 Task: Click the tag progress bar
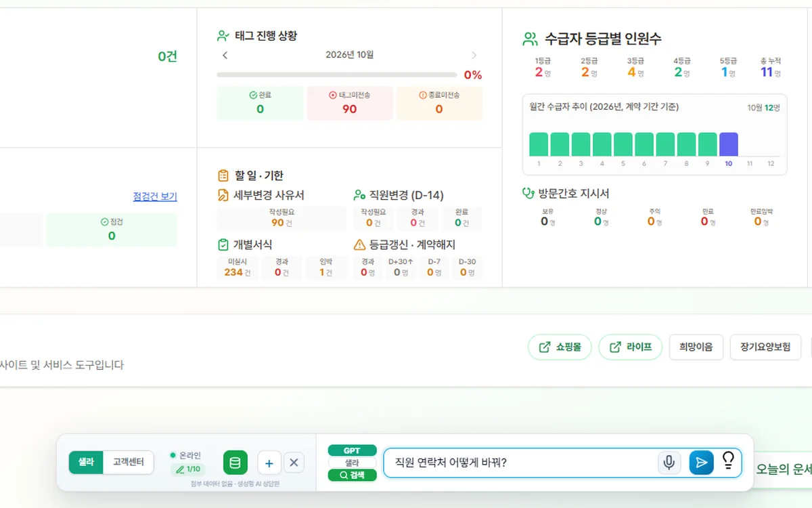[x=337, y=75]
